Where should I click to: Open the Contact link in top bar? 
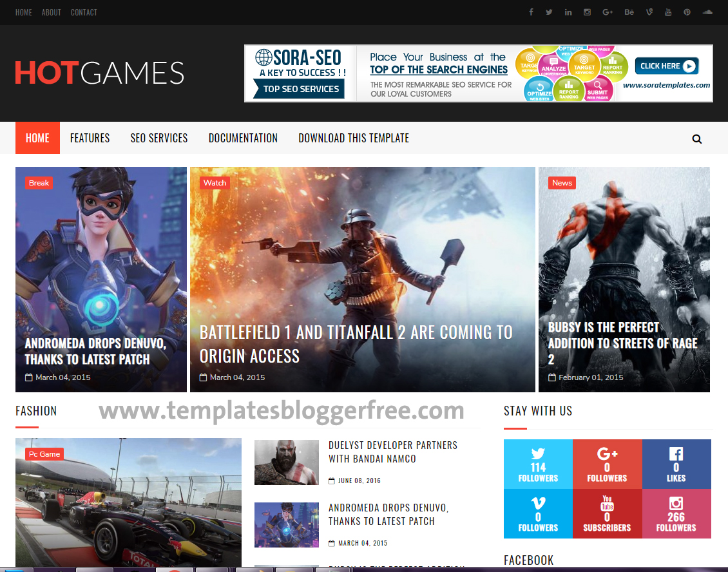pyautogui.click(x=84, y=12)
